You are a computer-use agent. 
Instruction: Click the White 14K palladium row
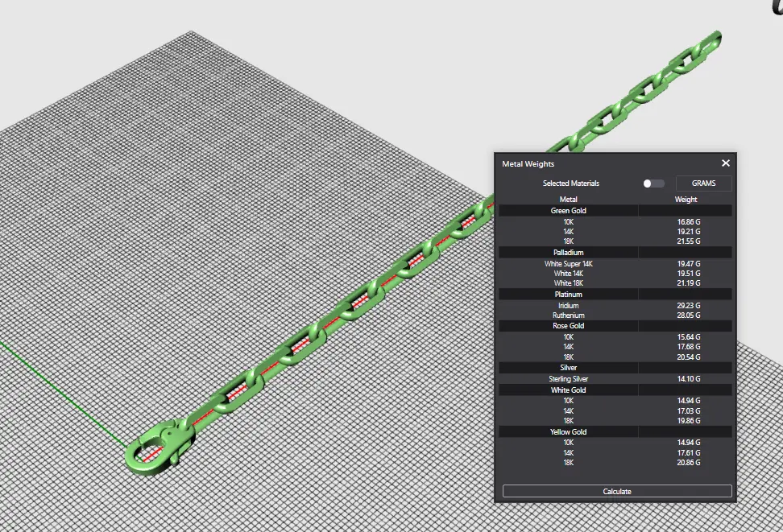[x=615, y=274]
